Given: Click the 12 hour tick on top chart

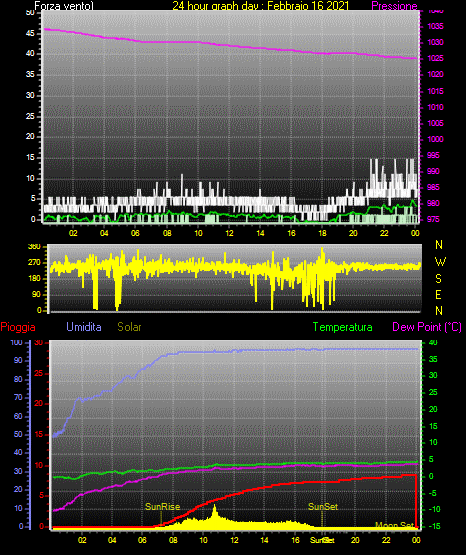Looking at the screenshot, I should pos(229,233).
